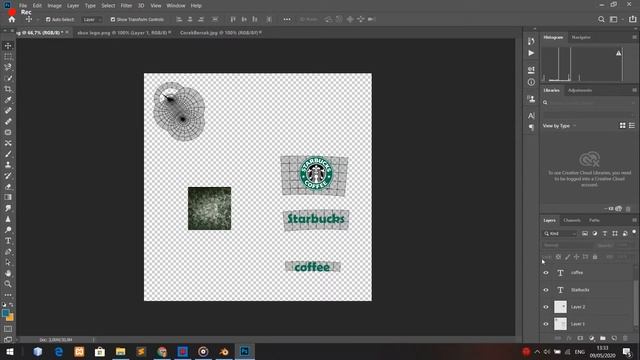Click the foreground color swatch
The width and height of the screenshot is (640, 360).
5,313
